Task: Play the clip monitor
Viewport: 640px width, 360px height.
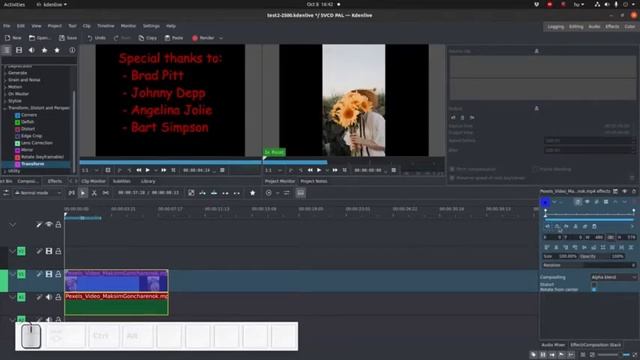Action: pos(148,170)
